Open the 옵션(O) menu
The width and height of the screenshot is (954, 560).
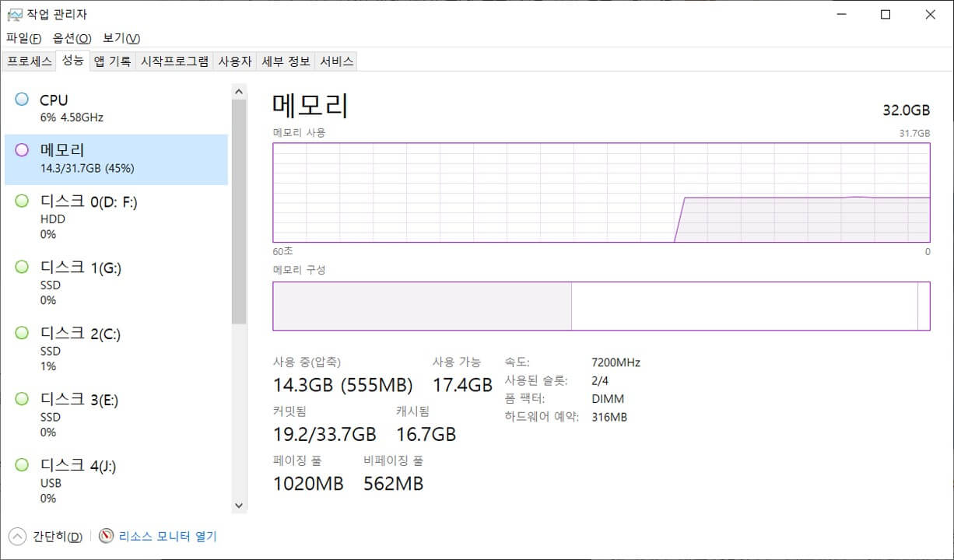(72, 38)
